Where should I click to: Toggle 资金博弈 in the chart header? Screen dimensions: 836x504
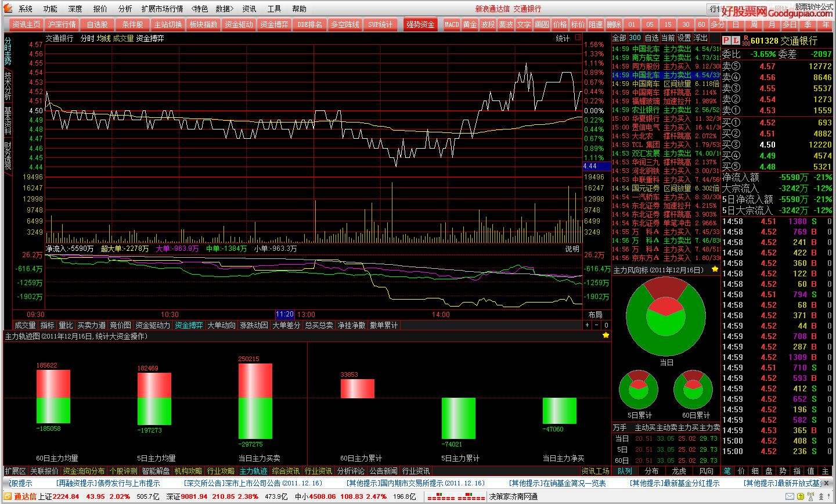point(150,38)
